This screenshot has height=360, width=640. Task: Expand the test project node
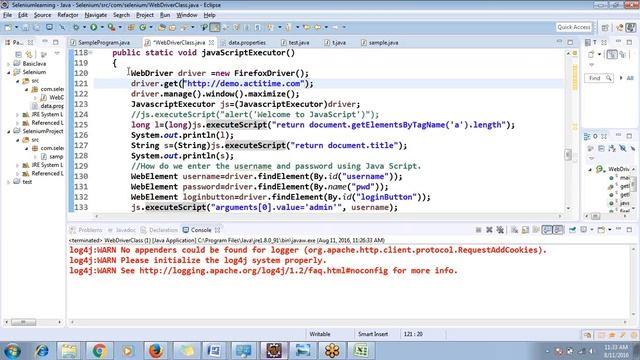pyautogui.click(x=9, y=182)
